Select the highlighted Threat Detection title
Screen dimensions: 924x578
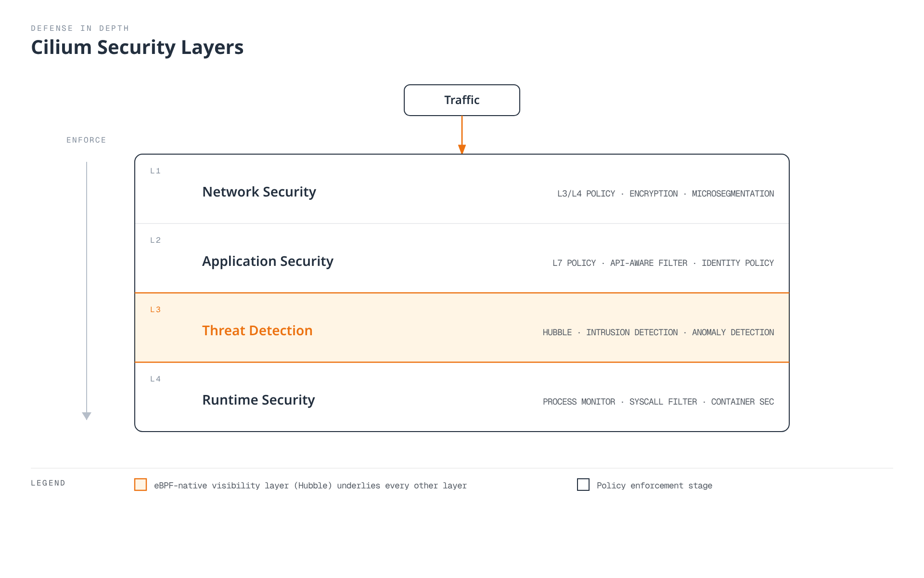click(257, 330)
